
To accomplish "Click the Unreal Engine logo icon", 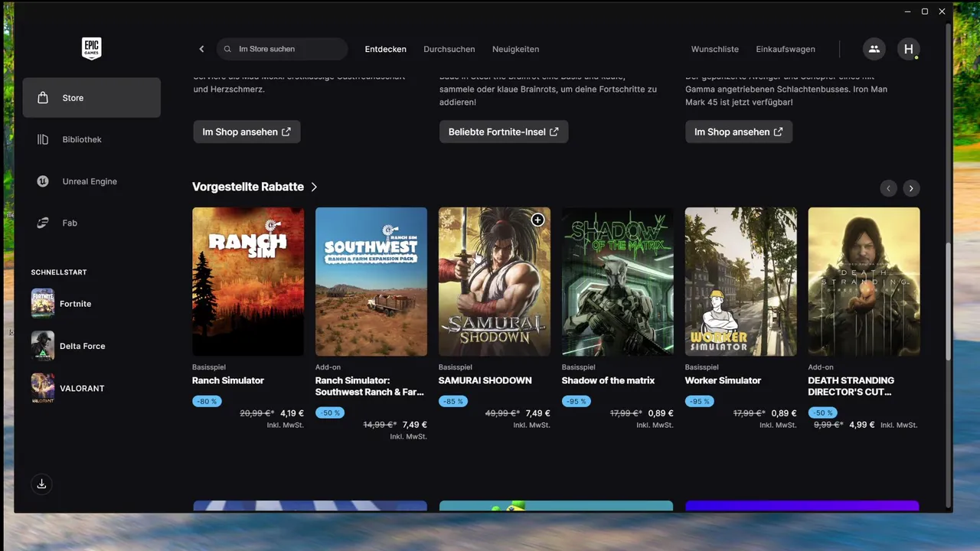I will coord(43,181).
